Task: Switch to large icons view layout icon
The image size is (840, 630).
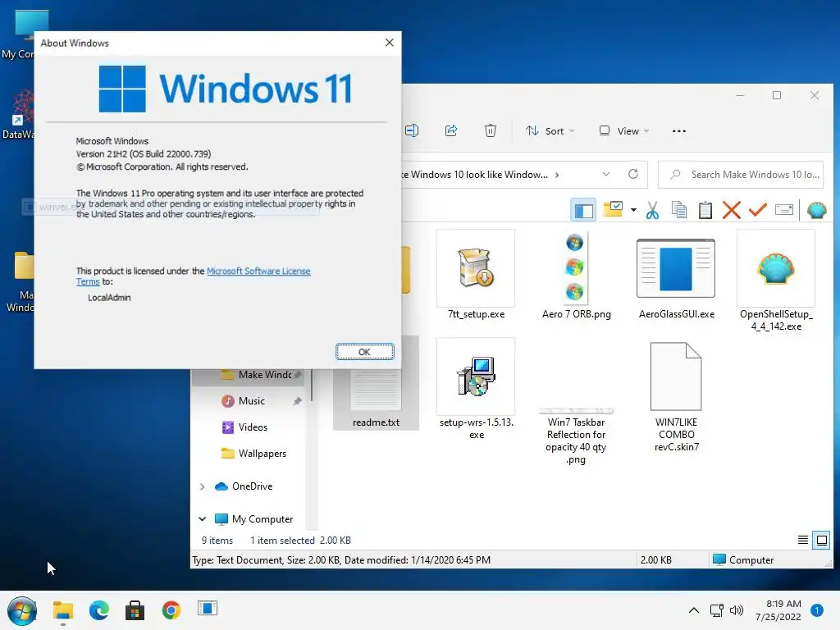Action: coord(821,540)
